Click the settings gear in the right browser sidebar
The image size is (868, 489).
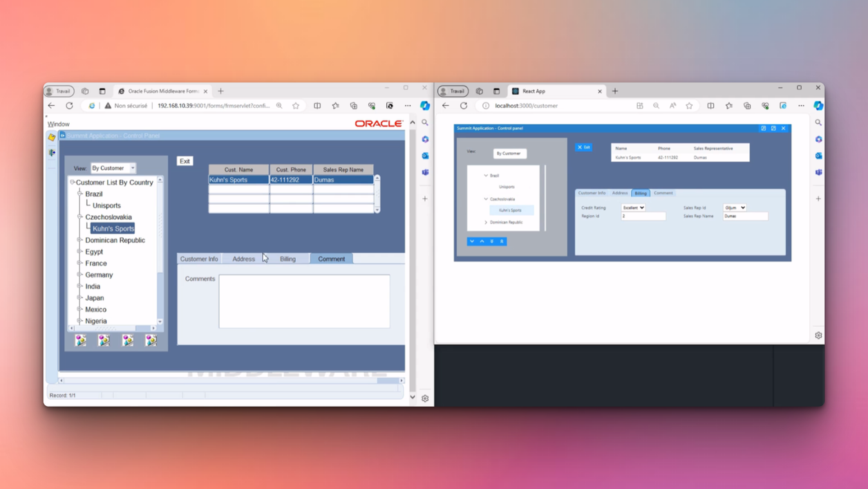(x=818, y=335)
